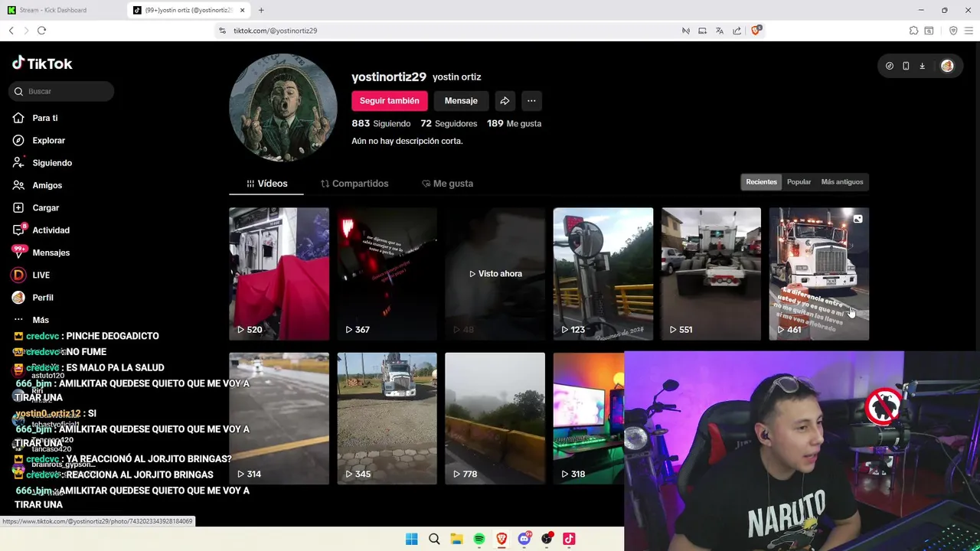Viewport: 980px width, 551px height.
Task: View the 883 Siguiendo list
Action: point(381,123)
